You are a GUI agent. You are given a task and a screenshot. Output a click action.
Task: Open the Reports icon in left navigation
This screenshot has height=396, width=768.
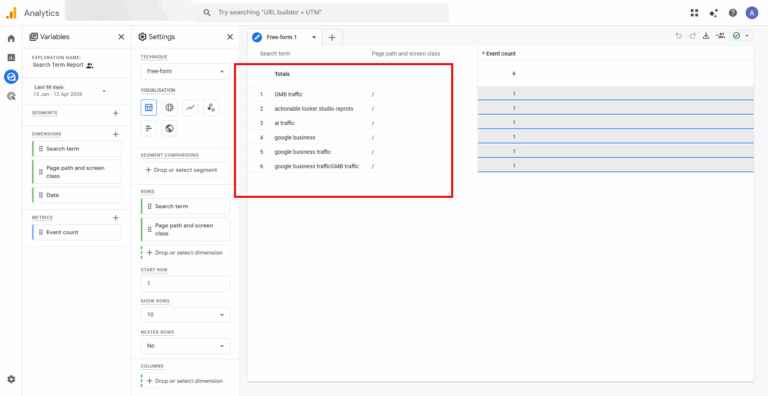[11, 57]
